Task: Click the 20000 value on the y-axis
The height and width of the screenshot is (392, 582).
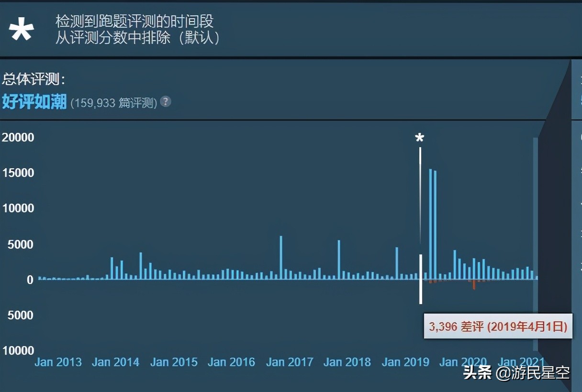Action: pyautogui.click(x=18, y=137)
